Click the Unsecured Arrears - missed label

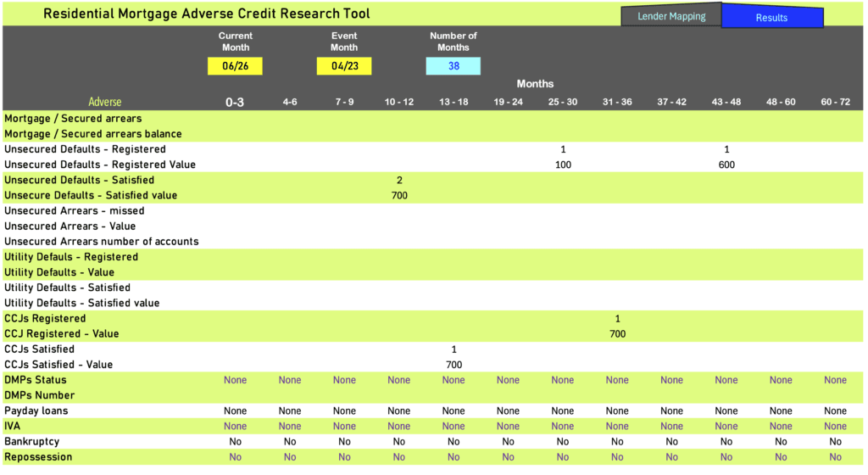click(x=75, y=211)
